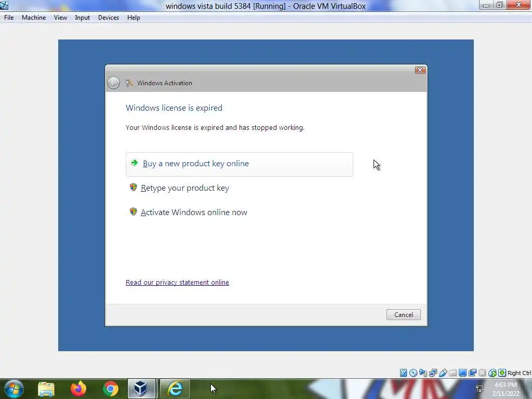Click the Cancel button

(403, 314)
